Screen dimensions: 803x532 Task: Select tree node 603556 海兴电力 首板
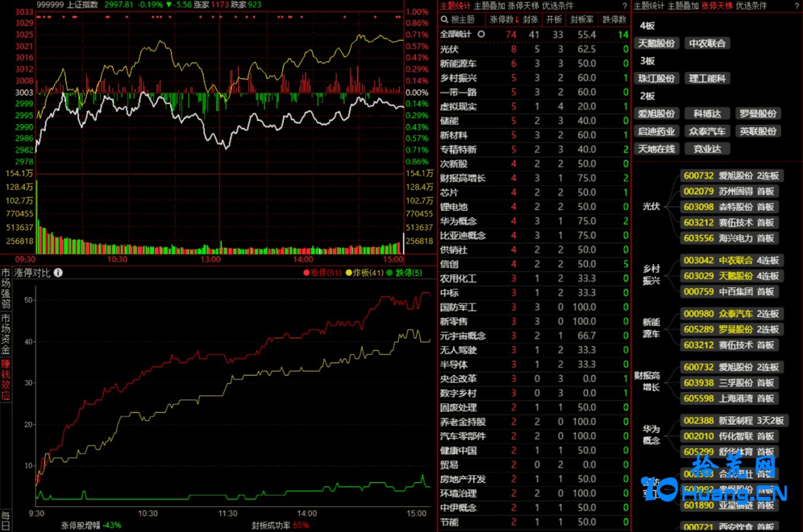(729, 238)
